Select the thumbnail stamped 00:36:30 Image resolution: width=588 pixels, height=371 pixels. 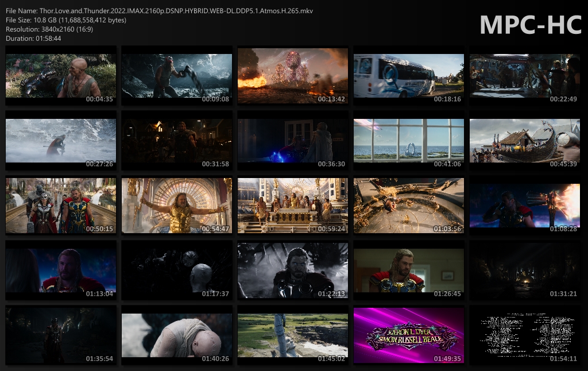293,140
